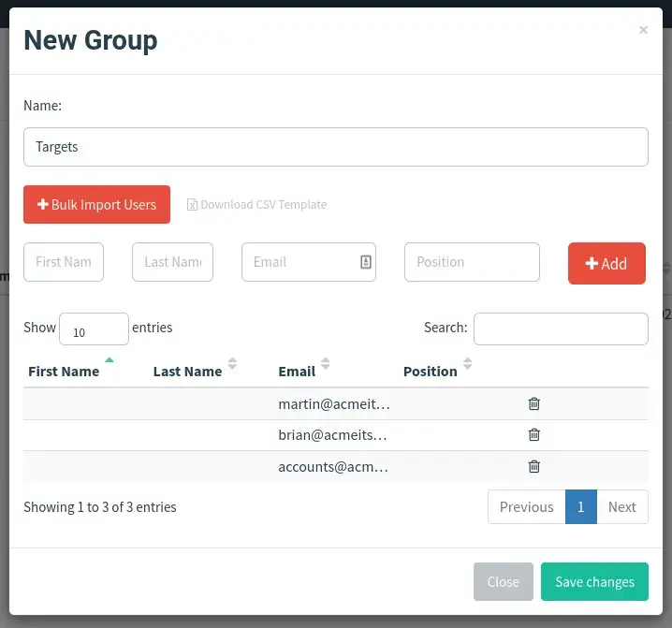672x628 pixels.
Task: Click the Add user button
Action: click(x=606, y=263)
